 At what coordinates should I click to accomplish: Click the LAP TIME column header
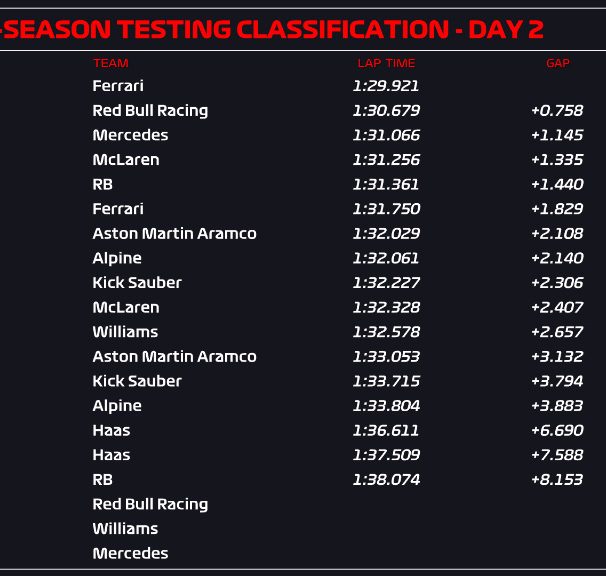[386, 63]
